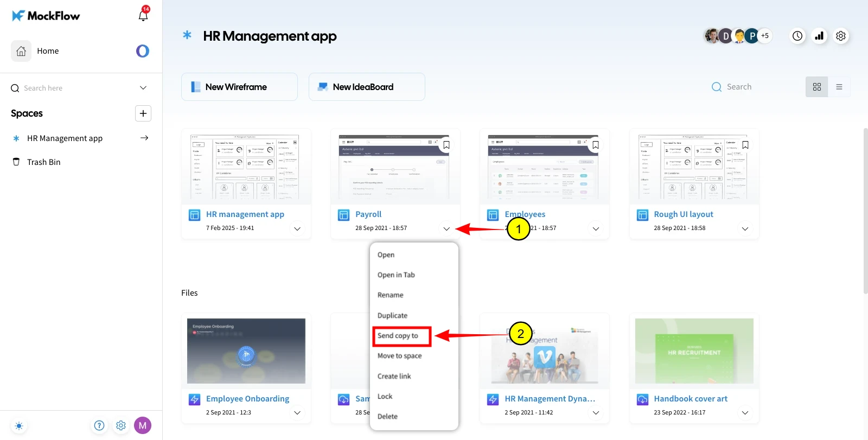Add a new space with plus button
This screenshot has height=440, width=868.
point(143,113)
